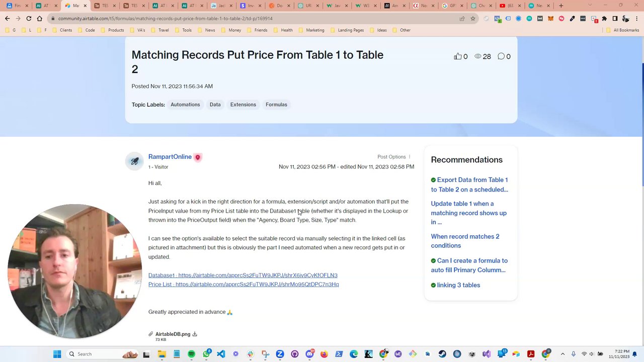Select the Formulas topic label
Screen dimensions: 644x362
(x=276, y=105)
